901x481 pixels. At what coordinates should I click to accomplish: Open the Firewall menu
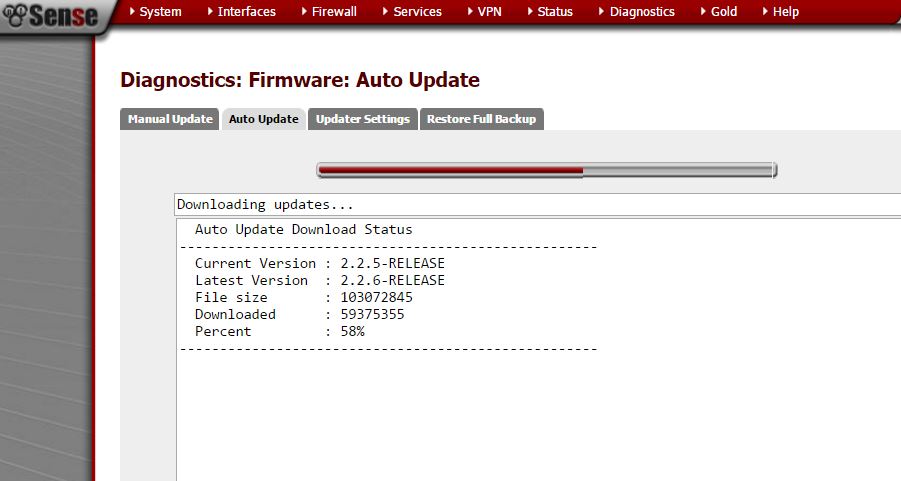click(x=329, y=11)
